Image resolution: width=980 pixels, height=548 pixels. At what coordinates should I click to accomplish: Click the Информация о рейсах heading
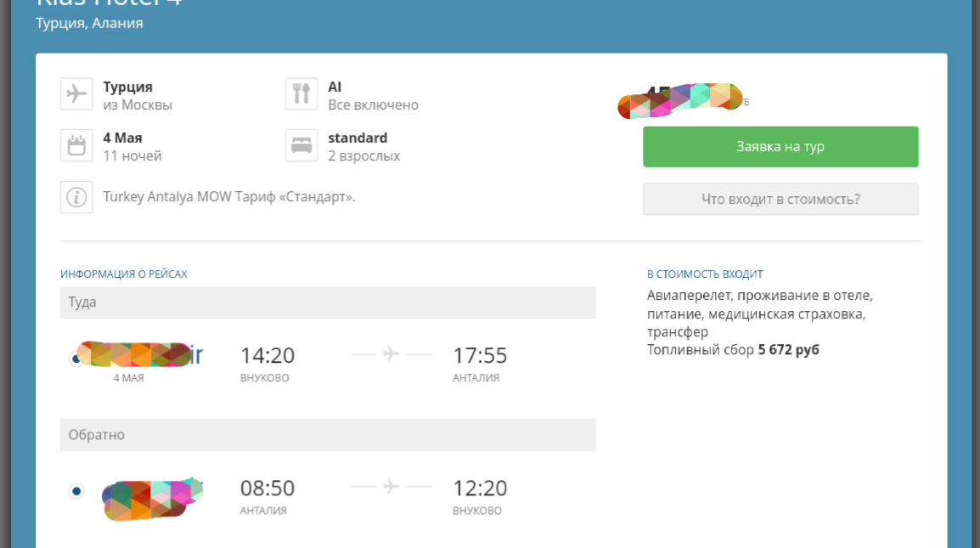(123, 274)
